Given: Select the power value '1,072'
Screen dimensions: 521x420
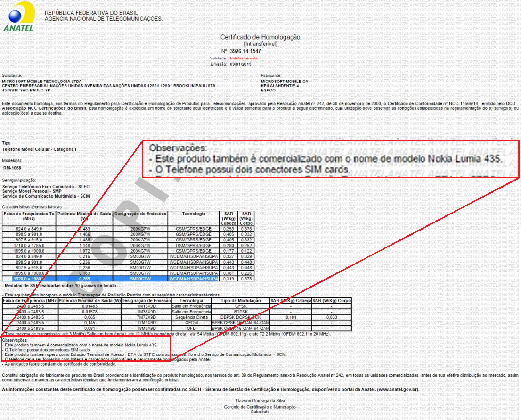Looking at the screenshot, I should click(84, 251).
